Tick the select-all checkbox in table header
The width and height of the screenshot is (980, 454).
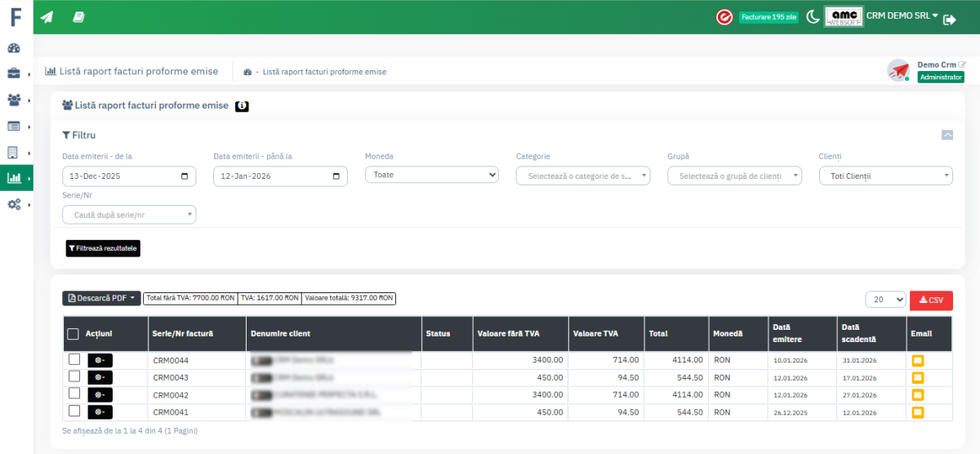click(x=73, y=333)
